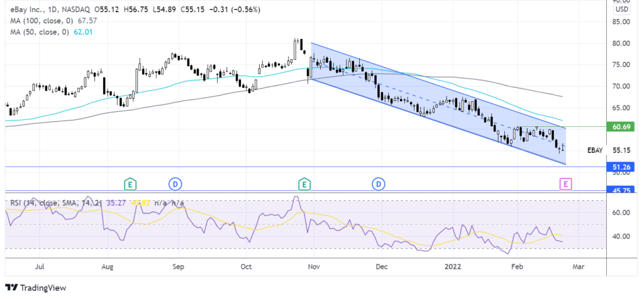Click the blue D dividend marker near December
The image size is (644, 299).
378,185
